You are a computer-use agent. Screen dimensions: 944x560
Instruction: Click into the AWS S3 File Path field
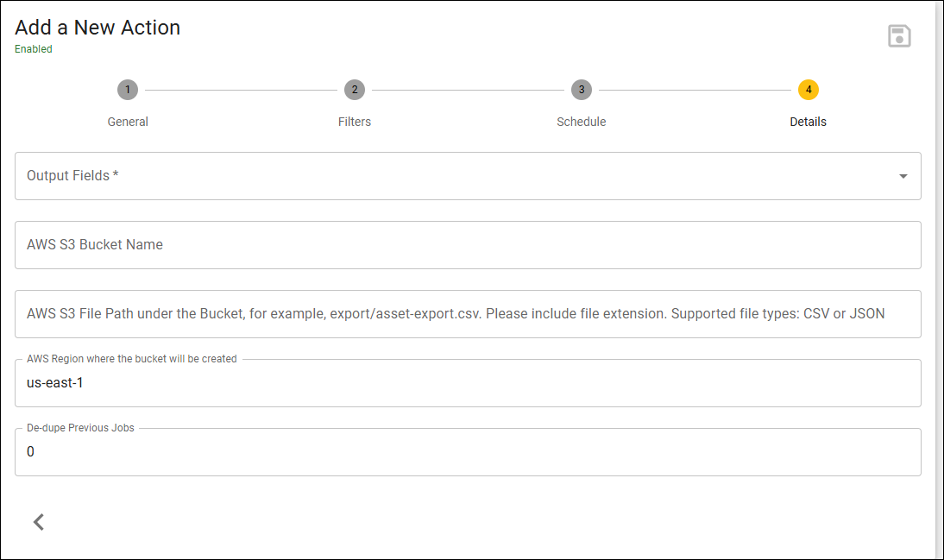tap(468, 314)
